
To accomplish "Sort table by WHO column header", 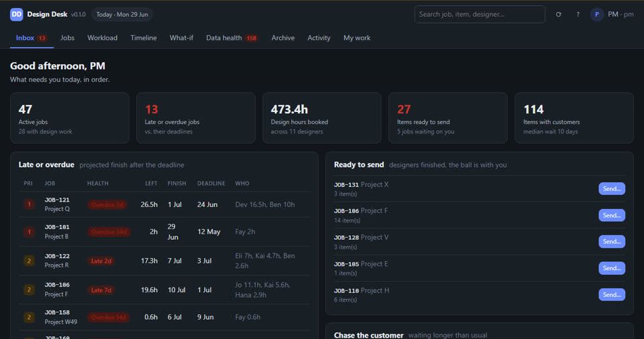I will 242,184.
